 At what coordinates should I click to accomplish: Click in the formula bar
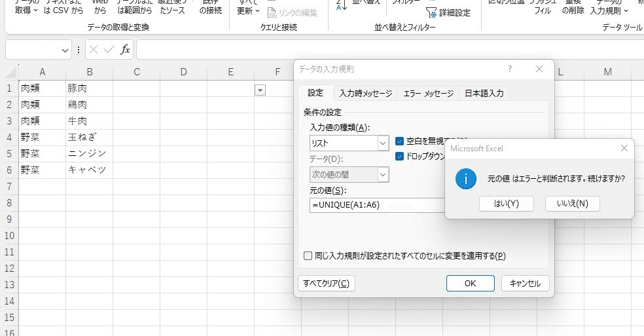click(390, 50)
